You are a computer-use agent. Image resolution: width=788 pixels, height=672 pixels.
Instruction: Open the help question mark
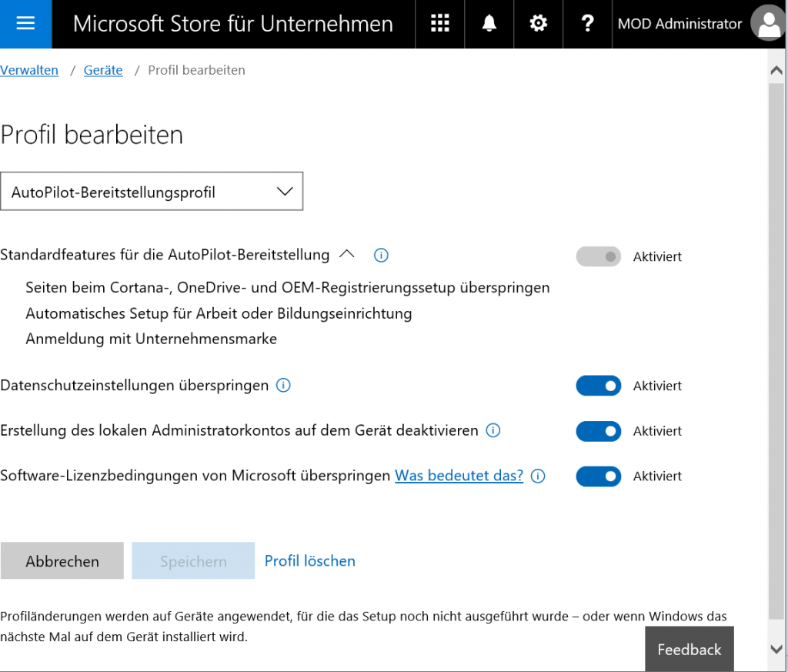(x=587, y=24)
